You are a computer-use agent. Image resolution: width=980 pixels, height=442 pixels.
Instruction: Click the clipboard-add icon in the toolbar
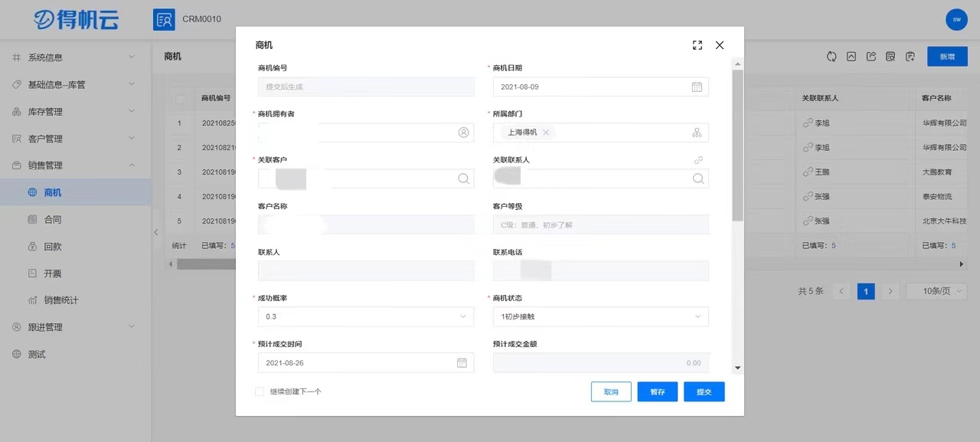910,56
